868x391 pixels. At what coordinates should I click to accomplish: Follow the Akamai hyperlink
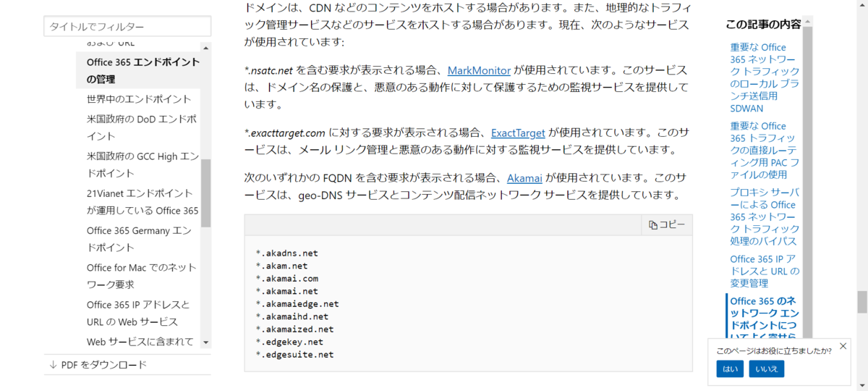524,178
